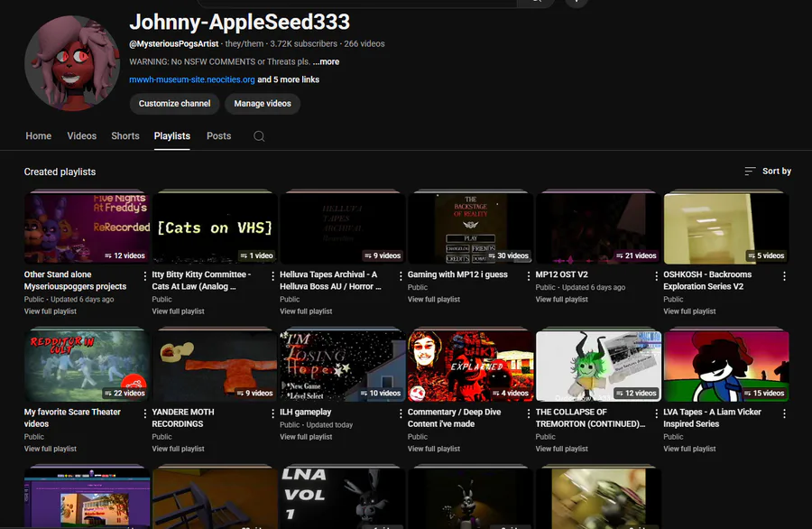Image resolution: width=812 pixels, height=529 pixels.
Task: Open the I'm Losing Hope thumbnail
Action: point(343,367)
